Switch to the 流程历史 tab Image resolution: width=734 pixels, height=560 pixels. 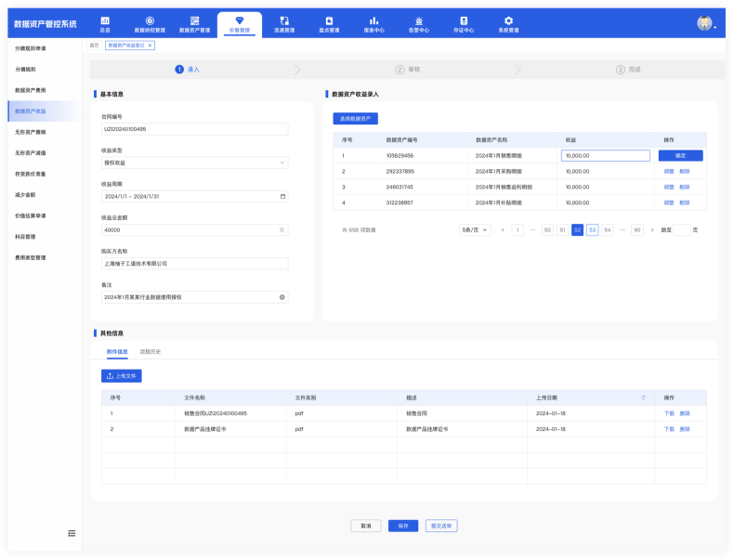(150, 352)
